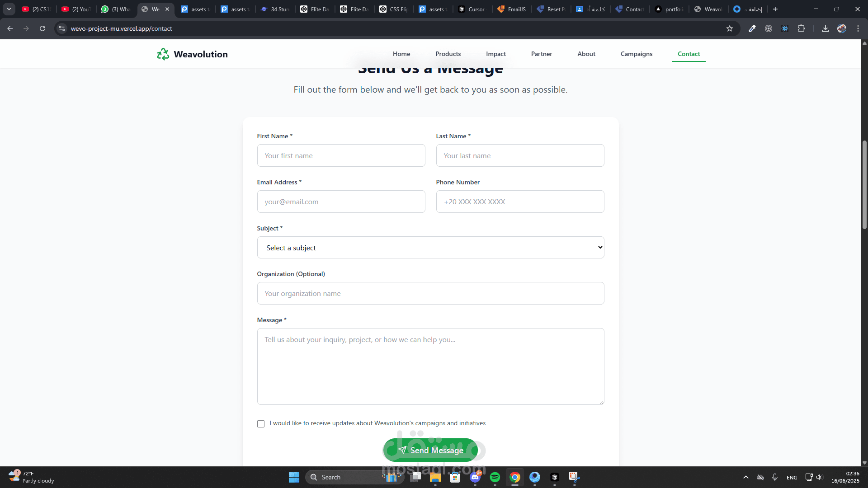Open Discord from the taskbar
This screenshot has height=488, width=868.
[x=475, y=477]
